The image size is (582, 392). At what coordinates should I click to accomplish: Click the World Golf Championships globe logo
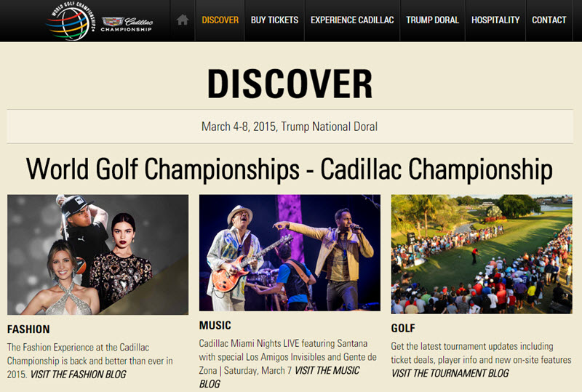click(x=71, y=21)
